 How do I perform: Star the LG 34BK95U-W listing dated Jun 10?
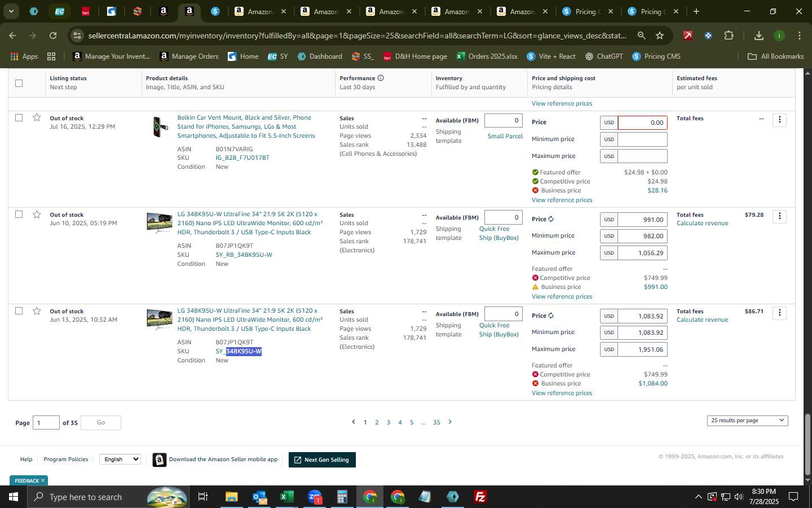37,214
